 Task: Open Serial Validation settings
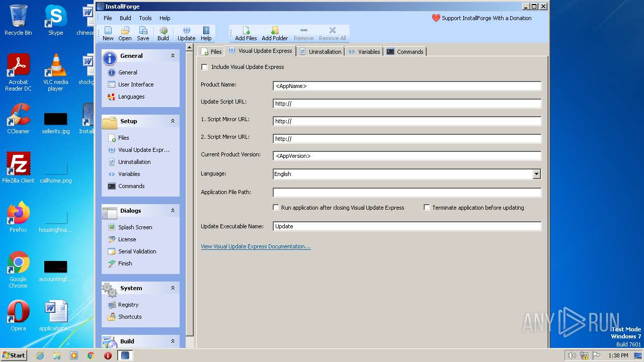(x=132, y=251)
